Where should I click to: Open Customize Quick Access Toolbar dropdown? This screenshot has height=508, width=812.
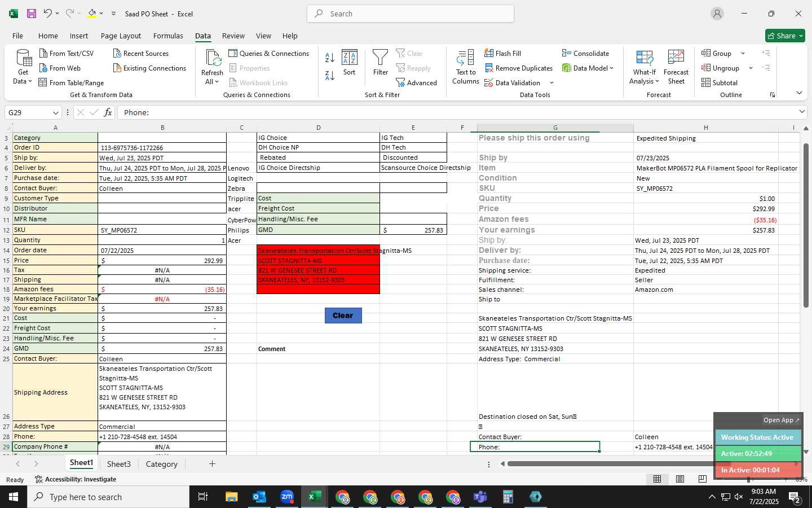click(113, 14)
